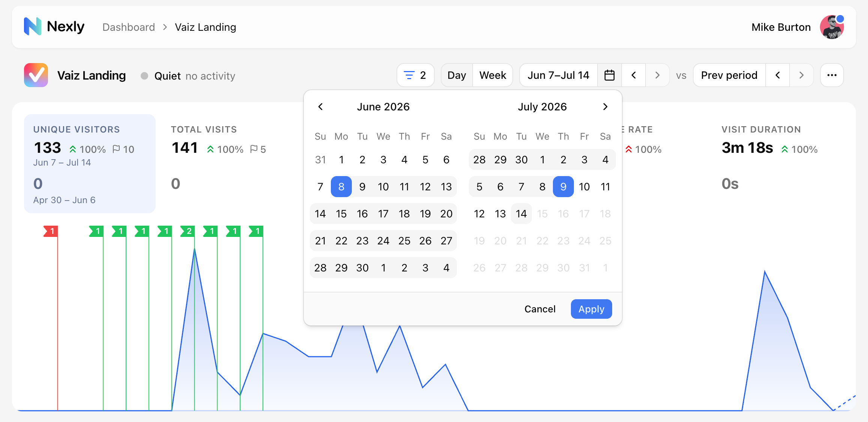Pick July 10 in the calendar
This screenshot has width=868, height=422.
[584, 187]
